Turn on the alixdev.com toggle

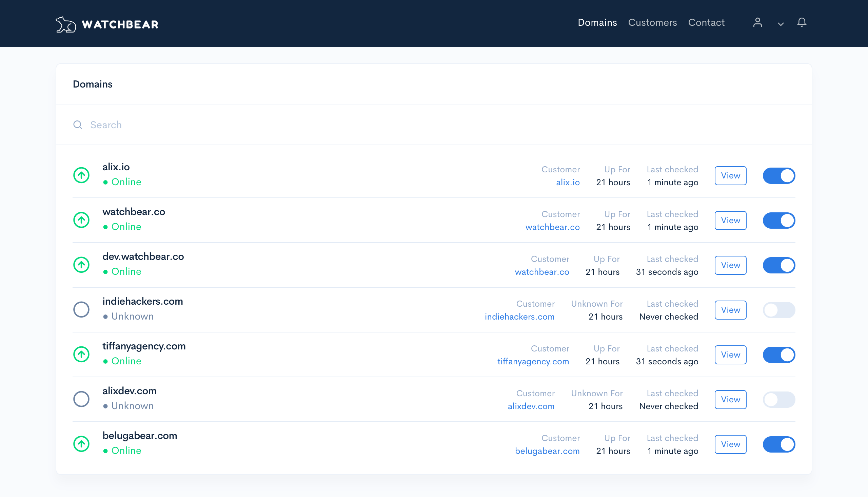pyautogui.click(x=778, y=399)
